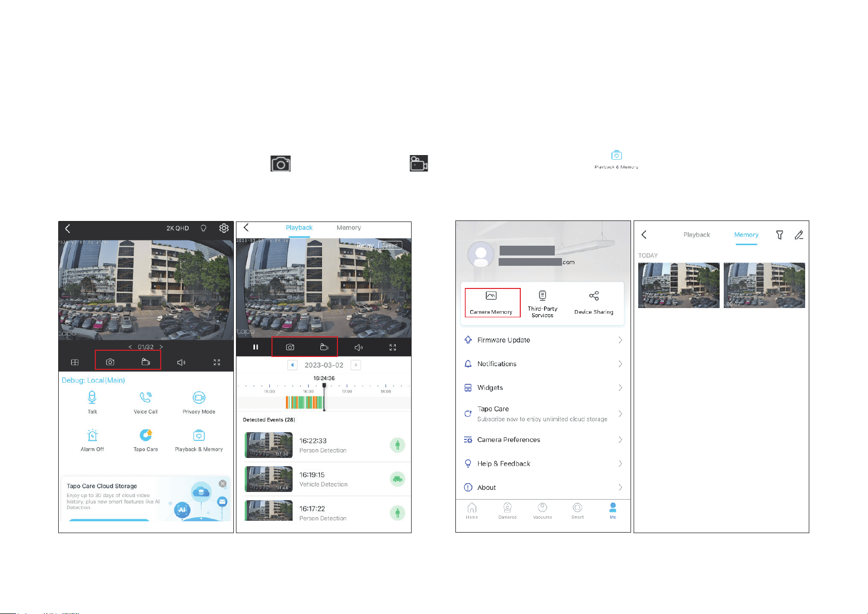The height and width of the screenshot is (614, 868).
Task: Go to previous day before 2023-03-02
Action: coord(293,365)
